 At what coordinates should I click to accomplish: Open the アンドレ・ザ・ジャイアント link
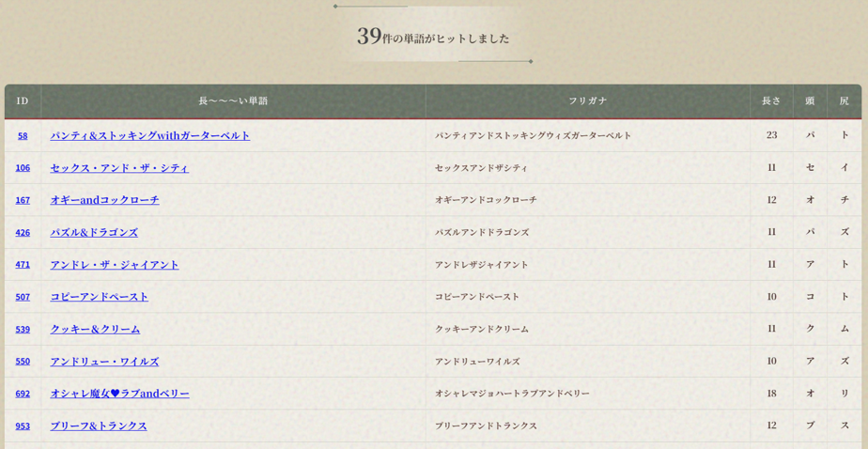tap(114, 265)
